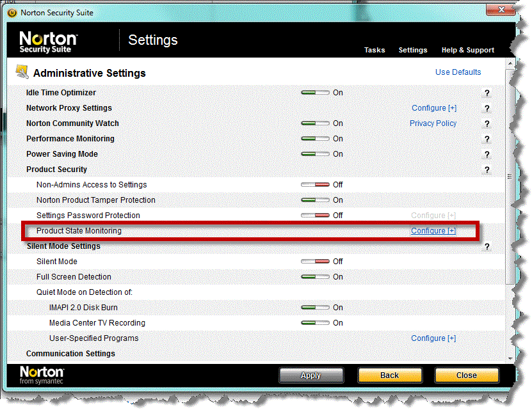Open help for Network Proxy Settings
Viewport: 532px width, 410px height.
coord(487,109)
